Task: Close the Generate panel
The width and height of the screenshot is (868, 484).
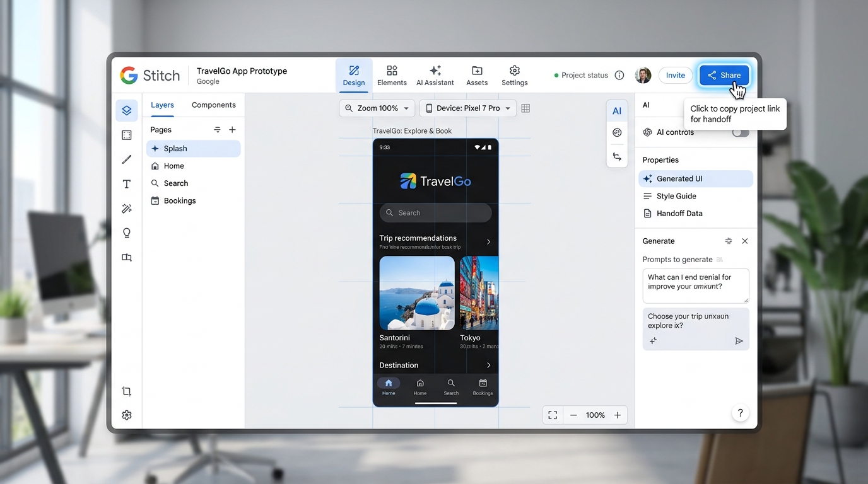Action: tap(745, 241)
